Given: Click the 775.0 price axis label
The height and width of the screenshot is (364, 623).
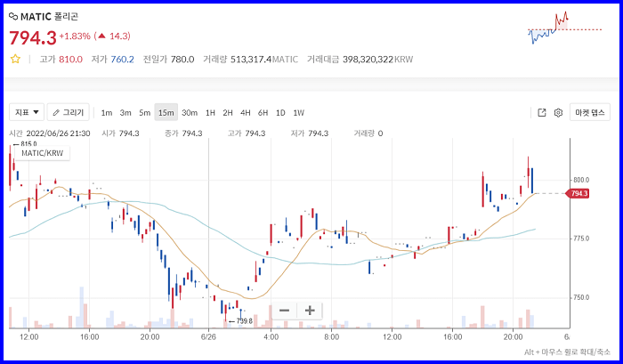Looking at the screenshot, I should click(581, 239).
